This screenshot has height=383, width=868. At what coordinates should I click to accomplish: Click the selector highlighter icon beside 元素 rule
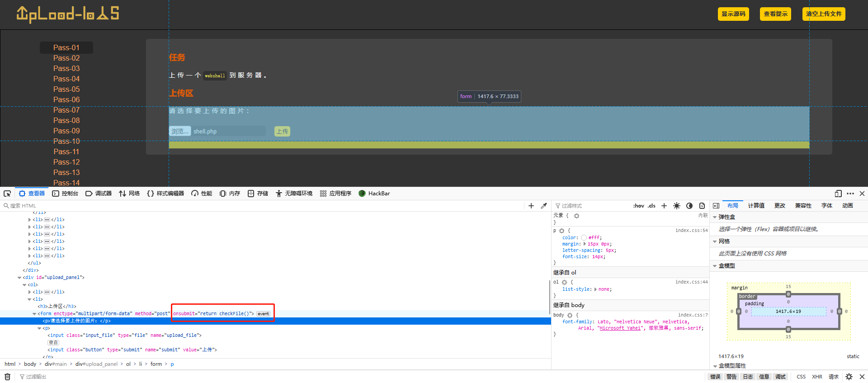(x=576, y=216)
